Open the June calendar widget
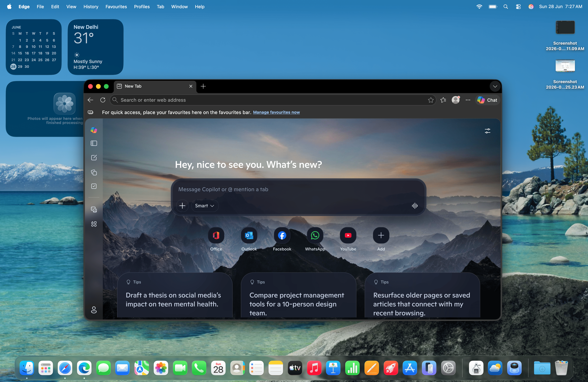 point(34,47)
